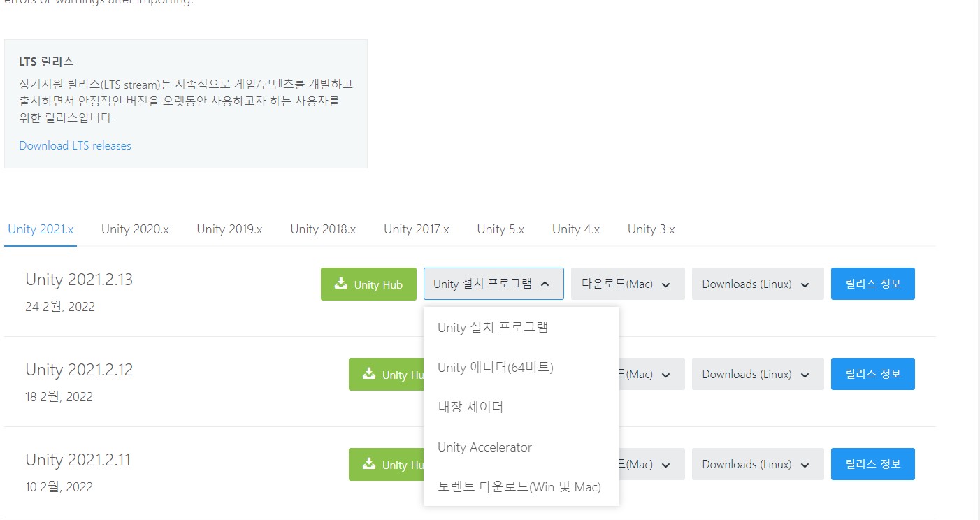Switch to the Unity 2019.x tab
Image resolution: width=980 pixels, height=520 pixels.
pyautogui.click(x=229, y=229)
